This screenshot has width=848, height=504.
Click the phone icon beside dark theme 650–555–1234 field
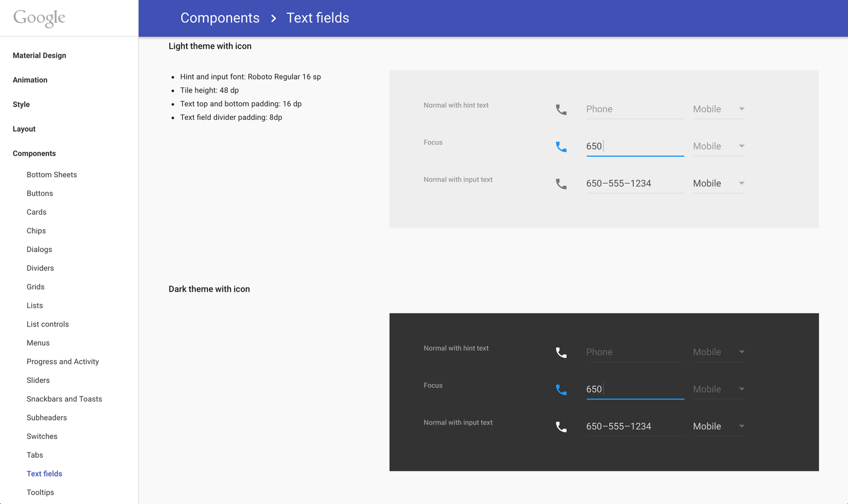(561, 427)
